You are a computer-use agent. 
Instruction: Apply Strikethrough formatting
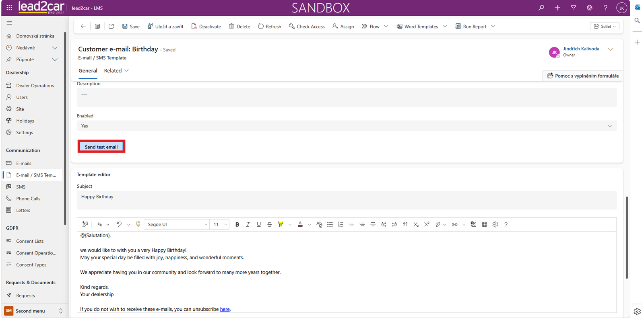[270, 224]
